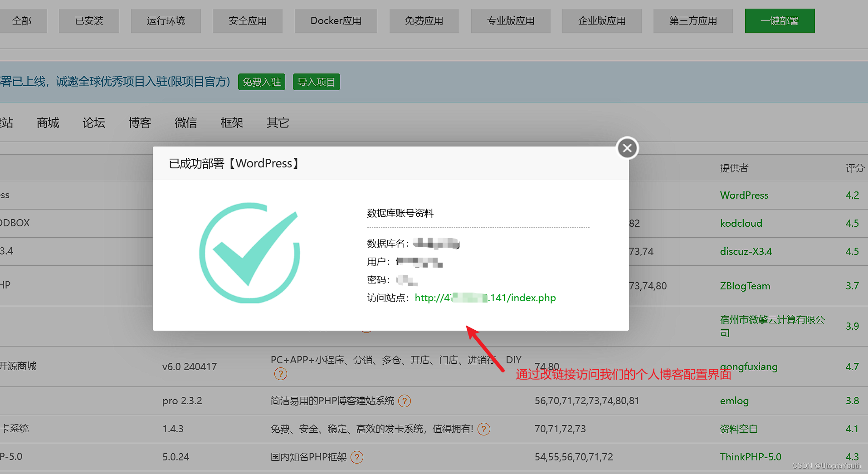Click the 4.2 rating for WordPress

[x=852, y=195]
